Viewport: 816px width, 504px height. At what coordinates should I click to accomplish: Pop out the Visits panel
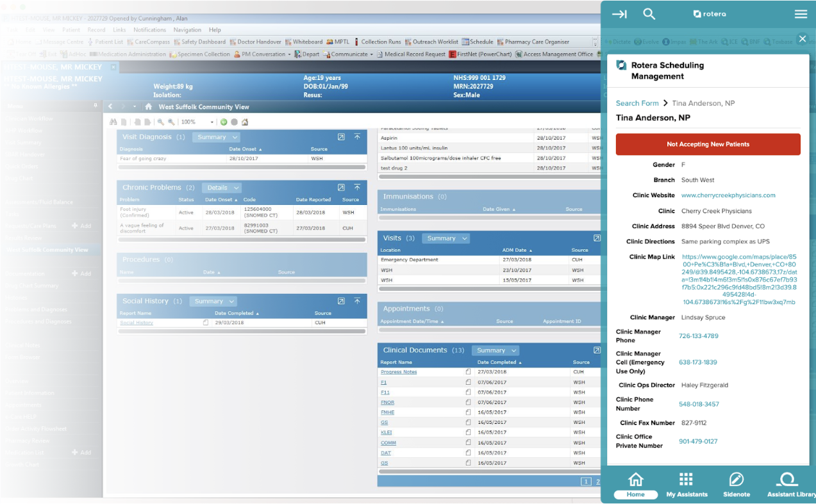click(x=597, y=238)
